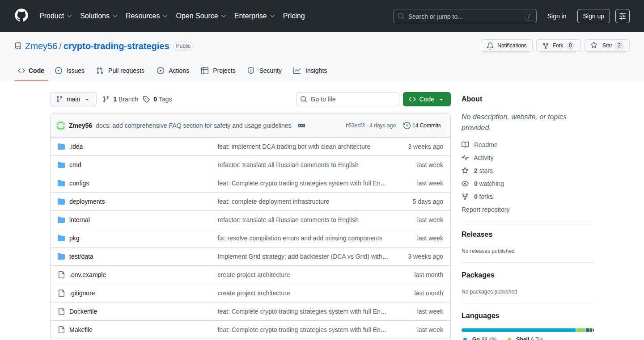Viewport: 644px width, 340px height.
Task: Open the global navigation menu icon
Action: click(x=623, y=16)
